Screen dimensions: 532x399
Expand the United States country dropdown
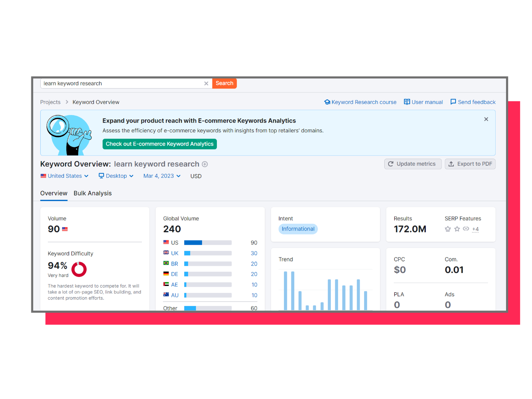pos(65,176)
